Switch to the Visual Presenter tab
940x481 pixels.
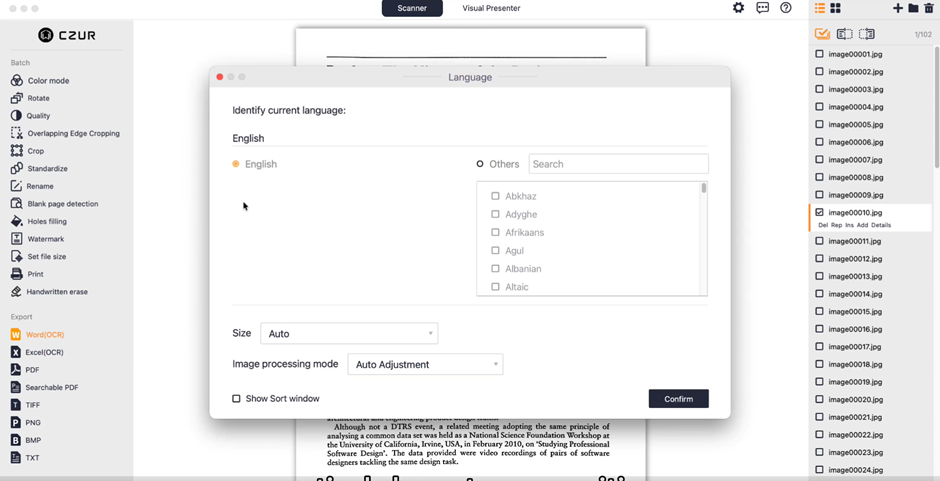[x=491, y=8]
